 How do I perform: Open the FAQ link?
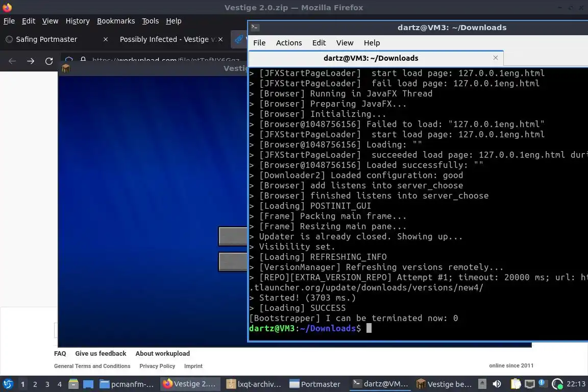pyautogui.click(x=60, y=353)
